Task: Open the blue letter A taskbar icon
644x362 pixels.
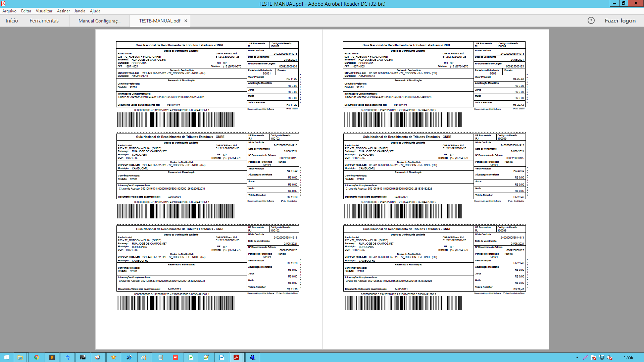Action: coord(253,357)
